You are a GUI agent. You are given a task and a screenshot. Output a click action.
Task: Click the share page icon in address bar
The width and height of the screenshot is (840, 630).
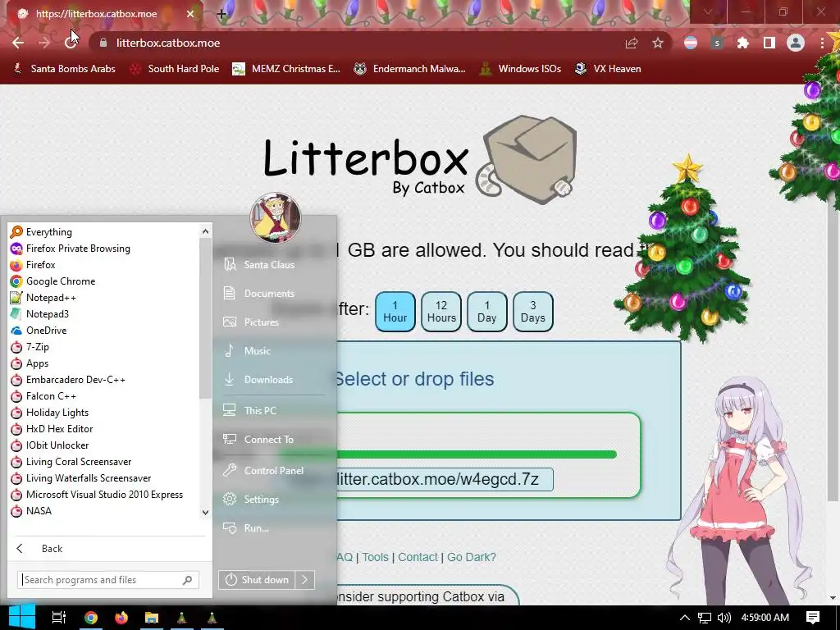pyautogui.click(x=632, y=43)
